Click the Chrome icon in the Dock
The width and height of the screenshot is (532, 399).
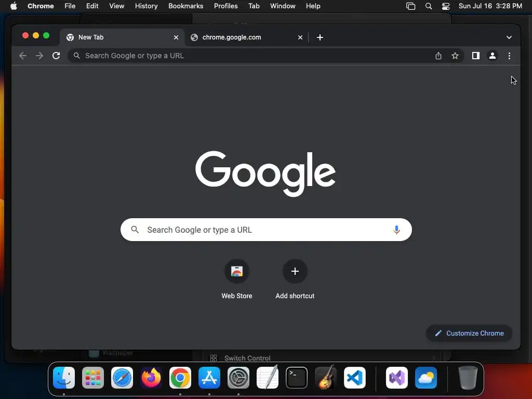tap(180, 378)
